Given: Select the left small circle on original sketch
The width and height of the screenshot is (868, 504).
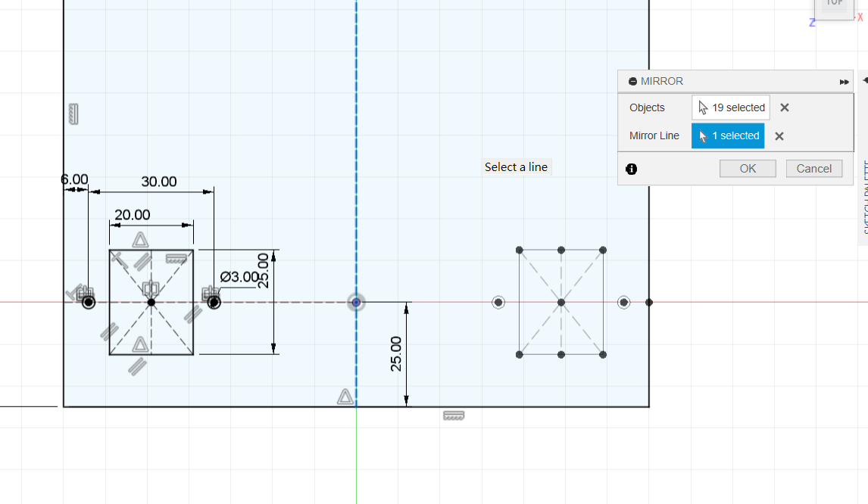Looking at the screenshot, I should 89,303.
